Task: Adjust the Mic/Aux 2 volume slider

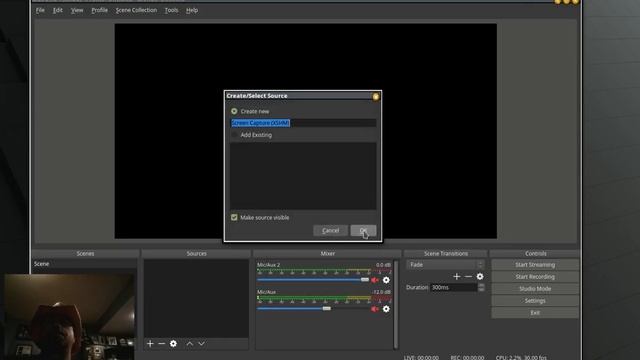Action: click(x=364, y=280)
